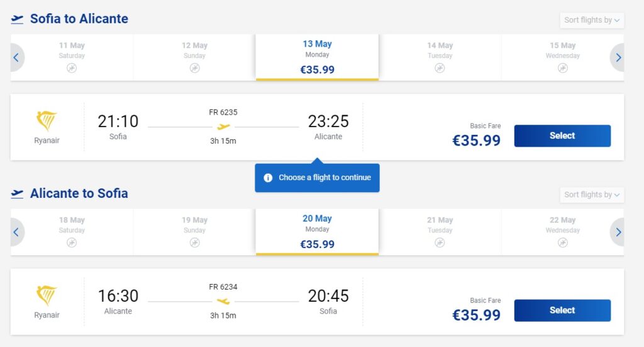Click the departing plane icon beside Sofia to Alicante
The height and width of the screenshot is (347, 644).
tap(18, 20)
